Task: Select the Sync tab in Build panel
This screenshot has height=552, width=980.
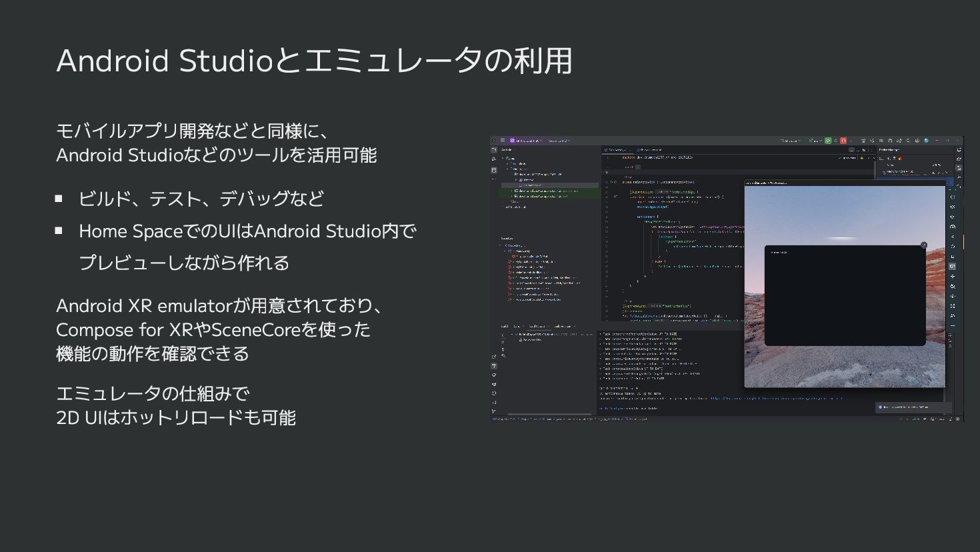Action: 518,326
